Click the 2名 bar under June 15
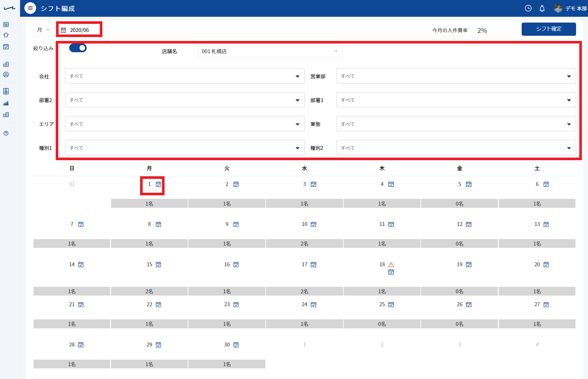 149,291
